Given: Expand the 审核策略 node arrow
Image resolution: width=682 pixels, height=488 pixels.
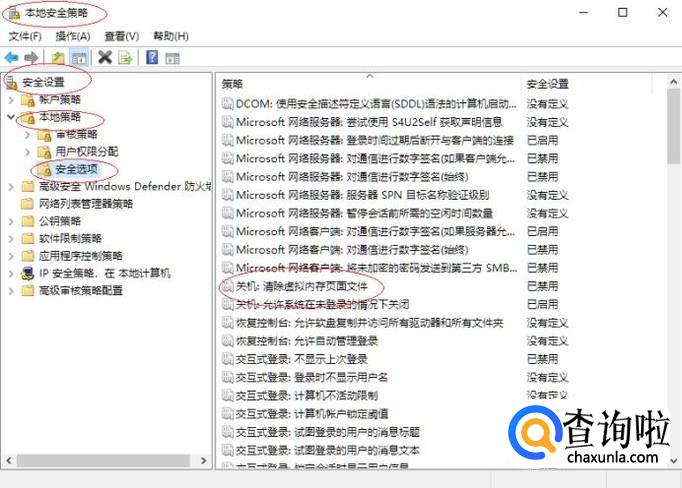Looking at the screenshot, I should [27, 135].
